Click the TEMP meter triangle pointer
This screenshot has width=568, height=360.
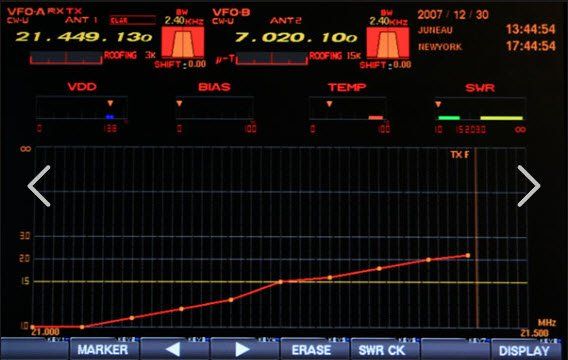coord(329,104)
